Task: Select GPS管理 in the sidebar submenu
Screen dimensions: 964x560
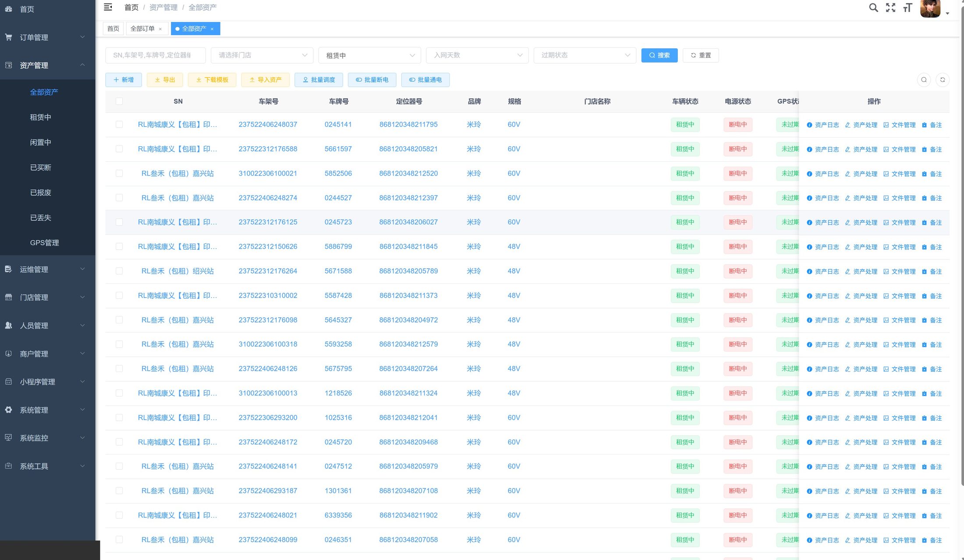Action: [44, 242]
